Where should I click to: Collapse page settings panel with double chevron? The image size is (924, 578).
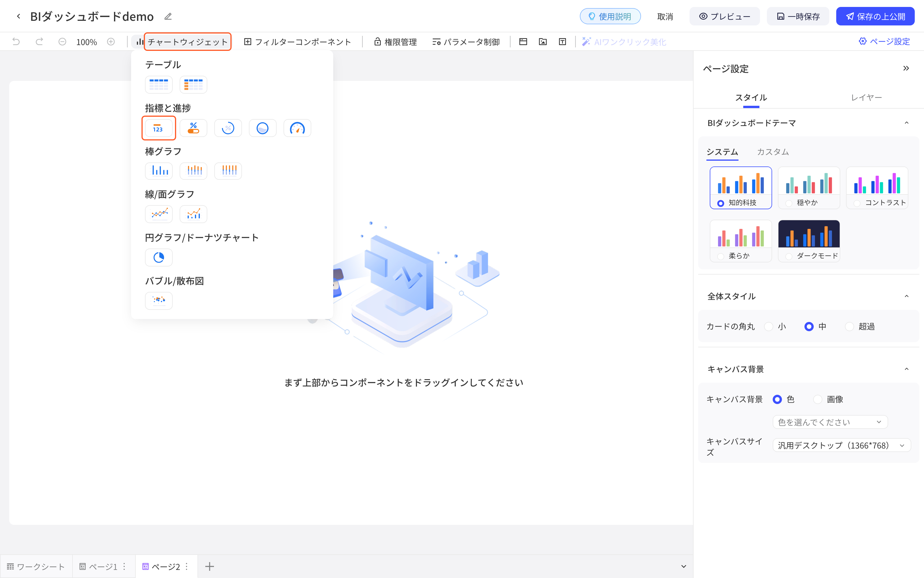(x=906, y=68)
